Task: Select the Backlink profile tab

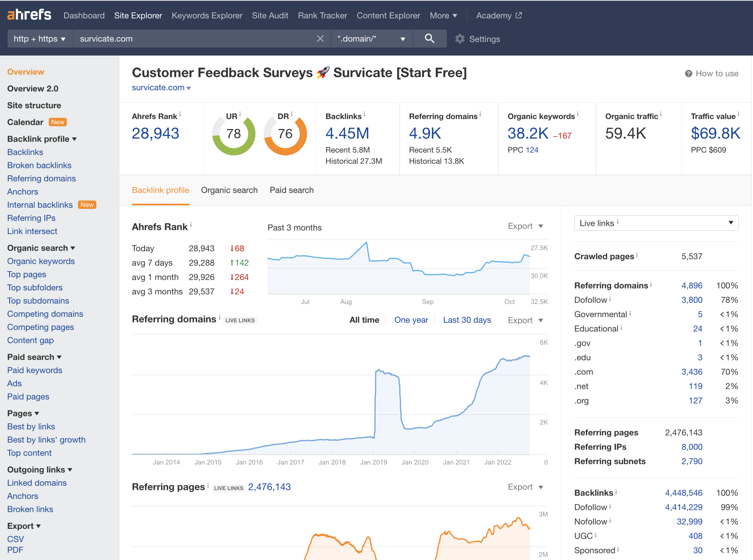Action: pos(160,190)
